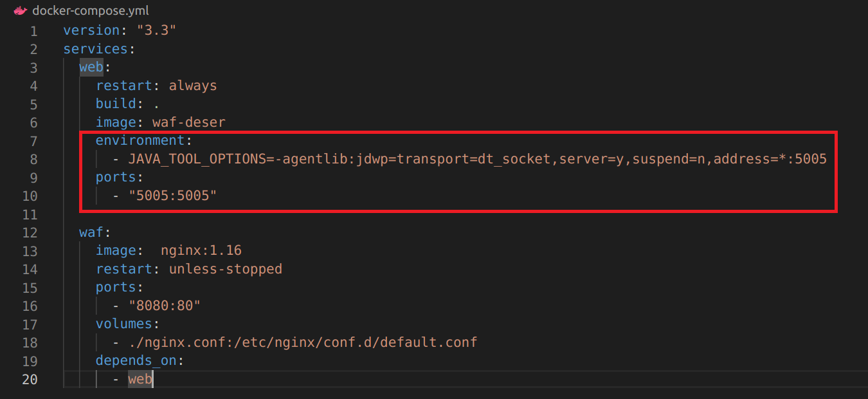Click the "unless-stopped" restart value
The image size is (868, 399).
click(x=226, y=269)
